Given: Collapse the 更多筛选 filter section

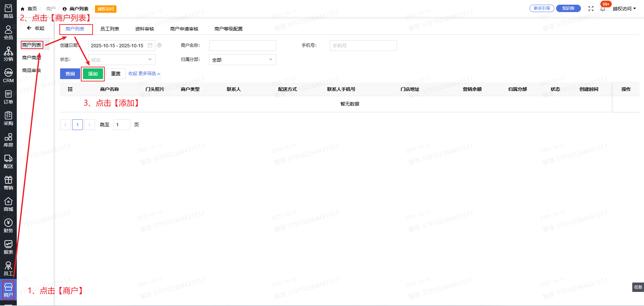Looking at the screenshot, I should (144, 73).
